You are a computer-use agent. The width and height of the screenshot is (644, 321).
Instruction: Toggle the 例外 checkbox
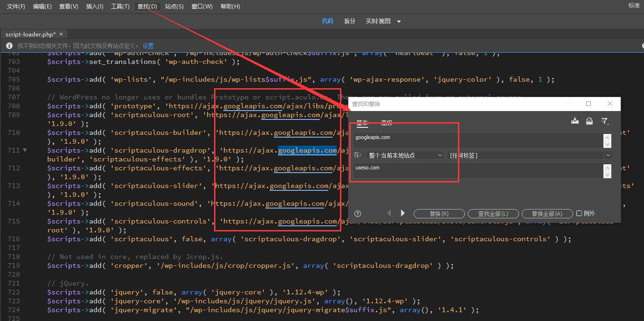579,213
